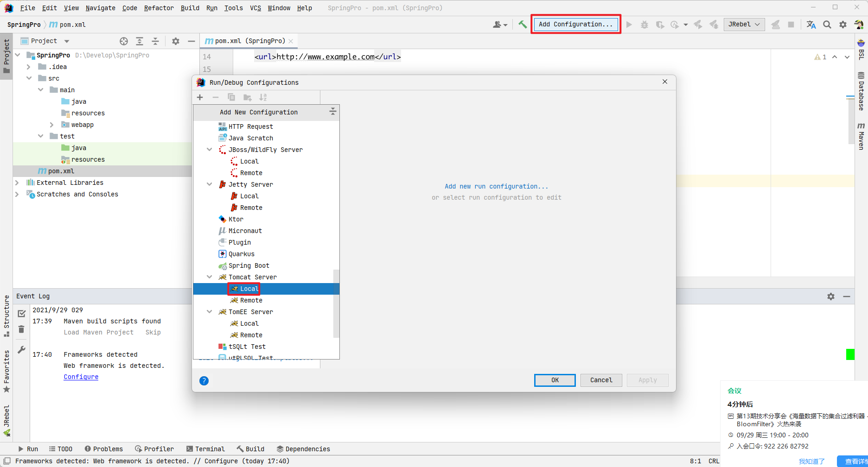Switch to the Terminal tab at bottom
868x467 pixels.
[205, 449]
